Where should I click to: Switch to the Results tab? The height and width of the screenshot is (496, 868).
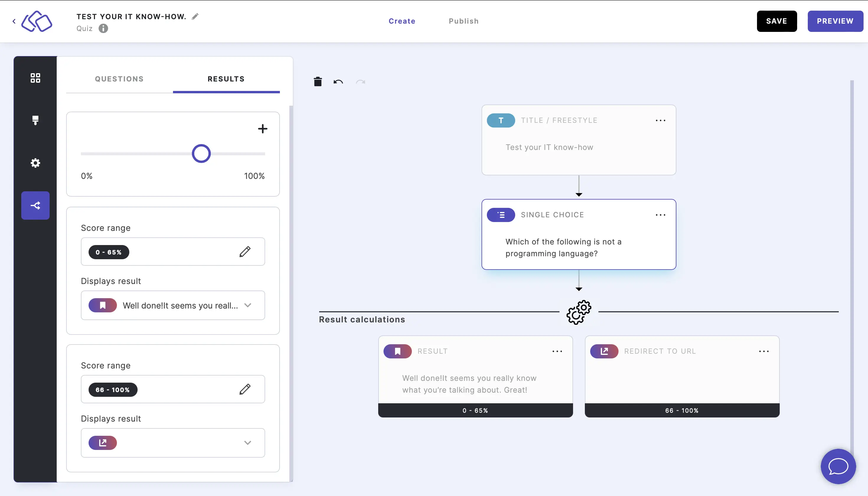click(x=226, y=79)
